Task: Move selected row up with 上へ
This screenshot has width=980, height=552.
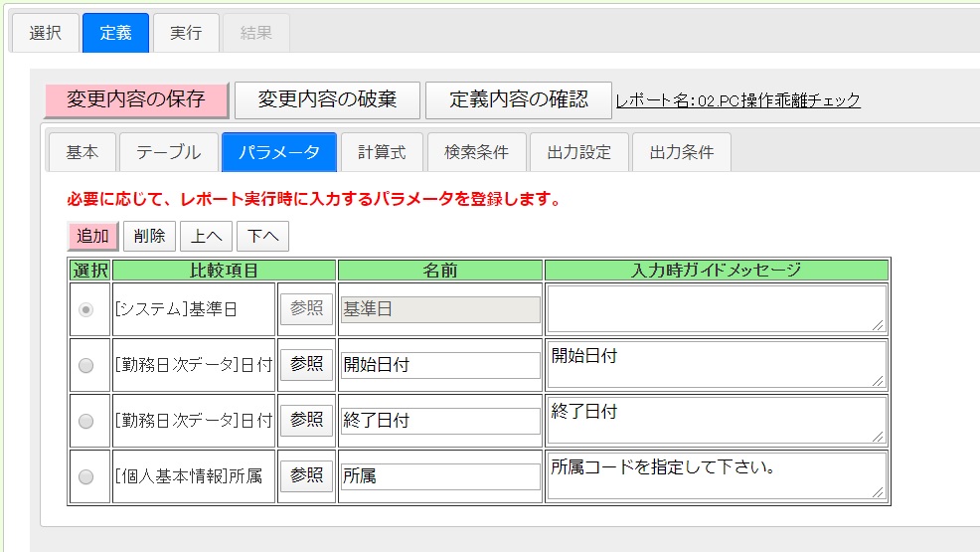Action: (207, 236)
